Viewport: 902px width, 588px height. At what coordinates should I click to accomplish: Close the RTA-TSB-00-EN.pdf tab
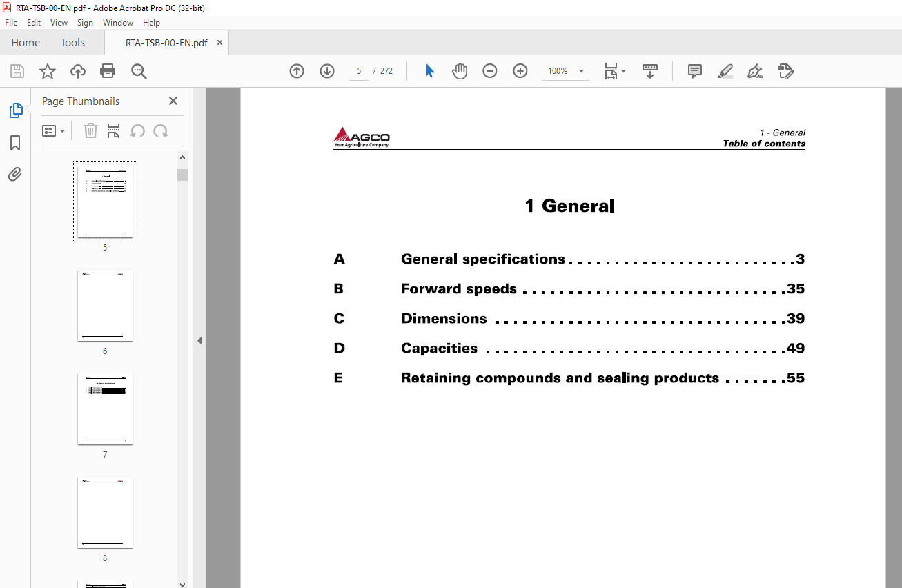[x=219, y=43]
